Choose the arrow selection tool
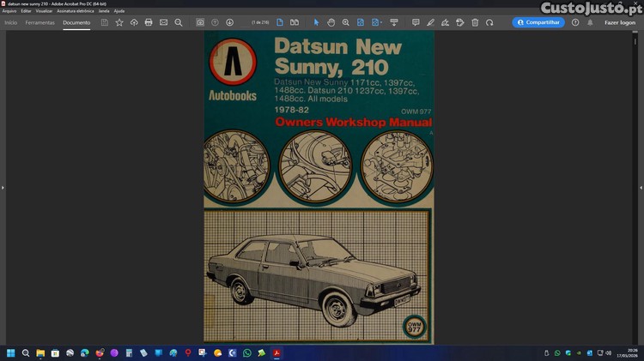Image resolution: width=644 pixels, height=361 pixels. 316,22
